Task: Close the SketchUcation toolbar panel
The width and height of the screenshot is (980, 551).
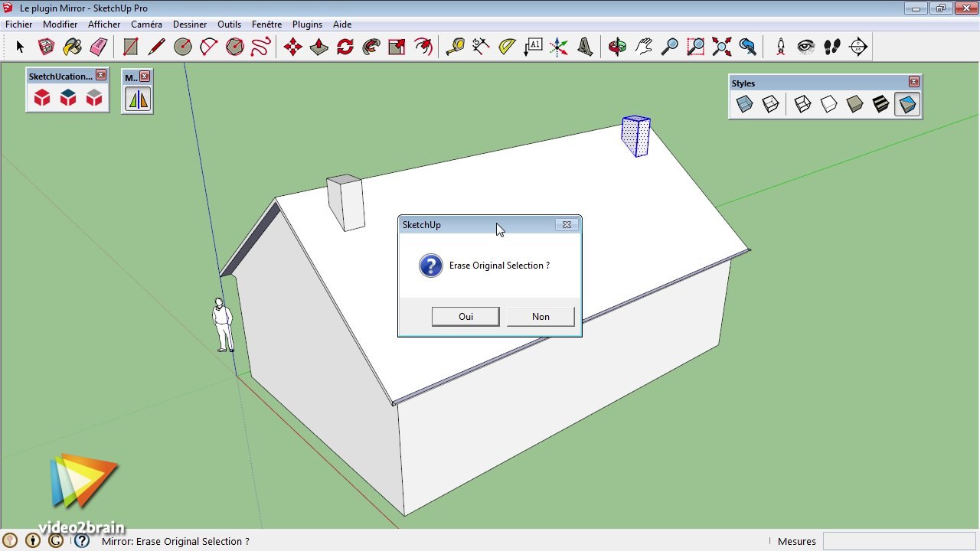Action: click(x=101, y=76)
